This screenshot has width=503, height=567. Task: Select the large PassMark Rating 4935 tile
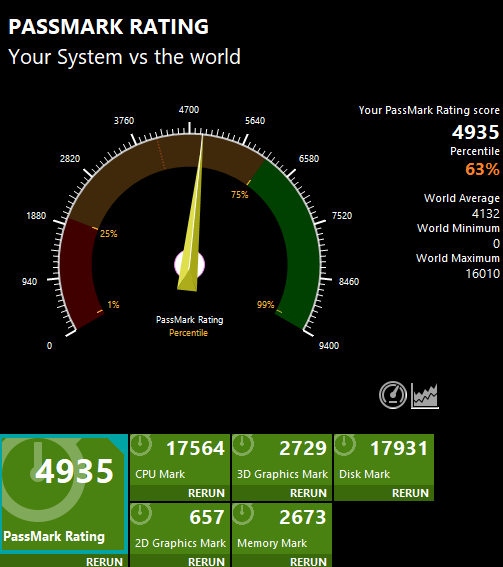click(x=64, y=494)
